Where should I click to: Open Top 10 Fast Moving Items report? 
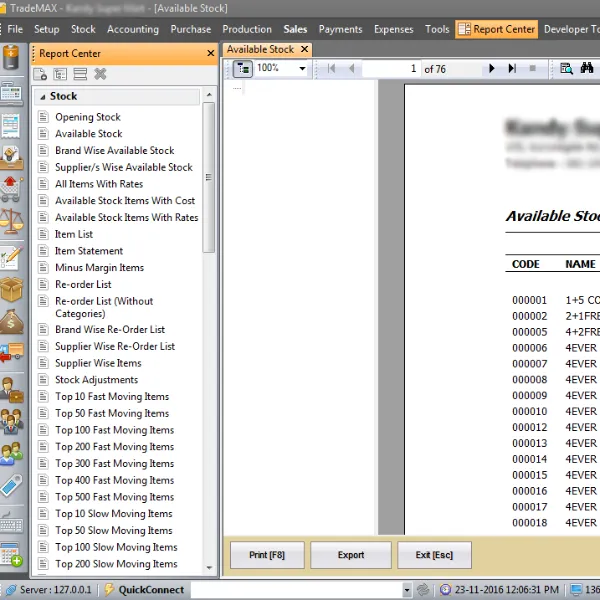tap(112, 396)
